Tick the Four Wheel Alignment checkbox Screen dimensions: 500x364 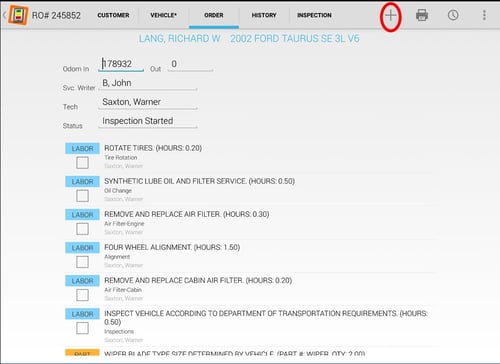[x=82, y=262]
